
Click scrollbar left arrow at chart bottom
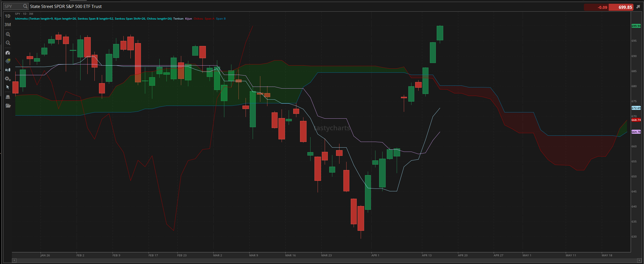coord(14,260)
